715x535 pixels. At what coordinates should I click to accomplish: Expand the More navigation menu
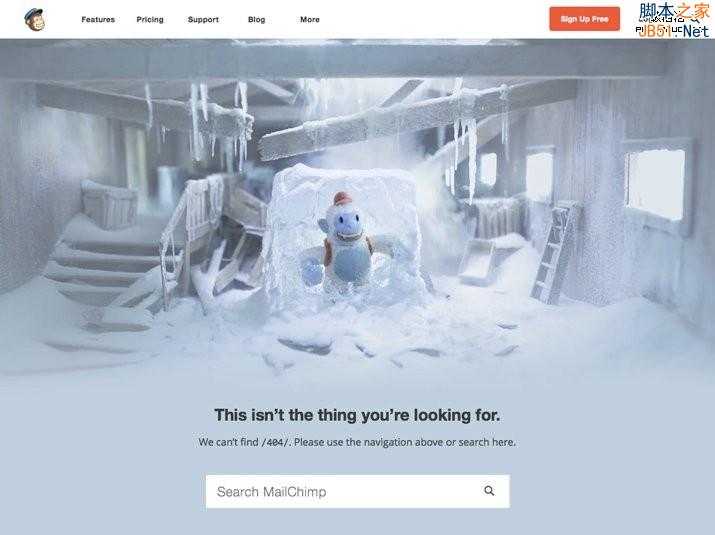click(310, 20)
